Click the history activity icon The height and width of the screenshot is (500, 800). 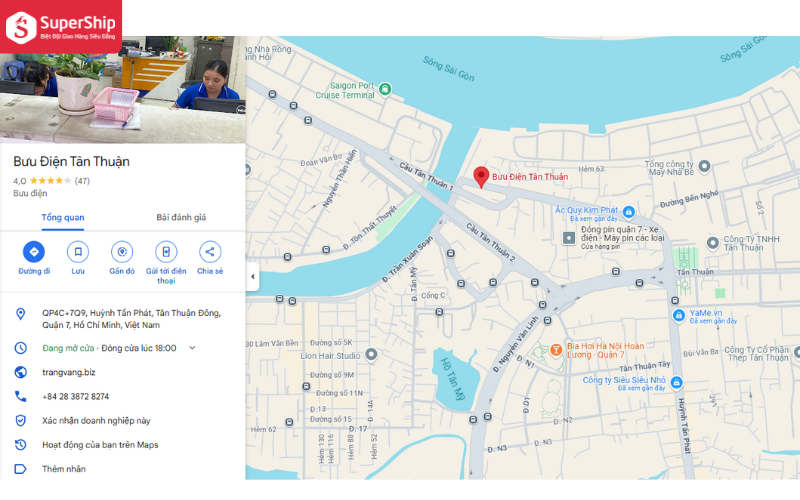coord(20,445)
